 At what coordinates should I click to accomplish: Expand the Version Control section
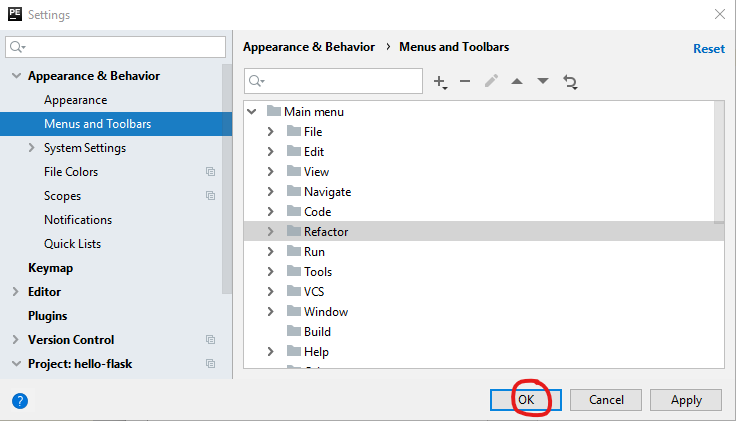(x=15, y=339)
